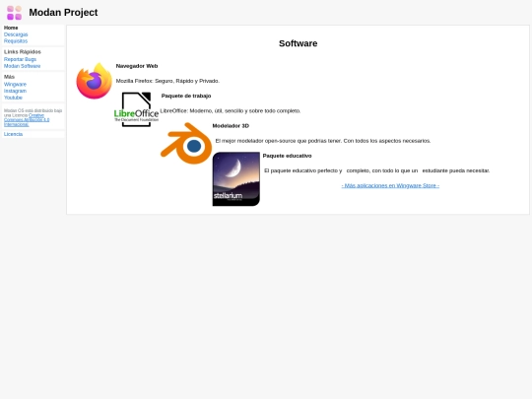Visit the Wingware link

(15, 84)
